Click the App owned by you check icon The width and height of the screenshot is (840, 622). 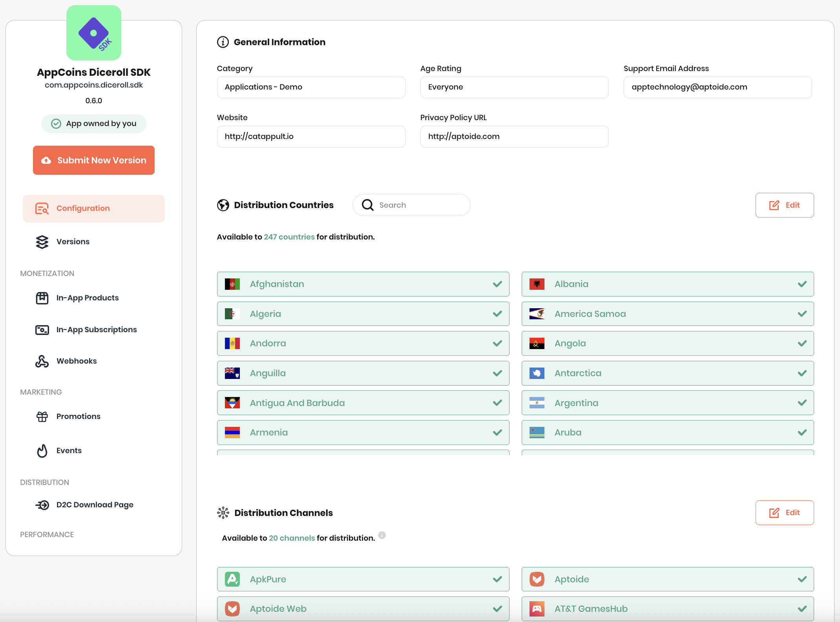(56, 124)
